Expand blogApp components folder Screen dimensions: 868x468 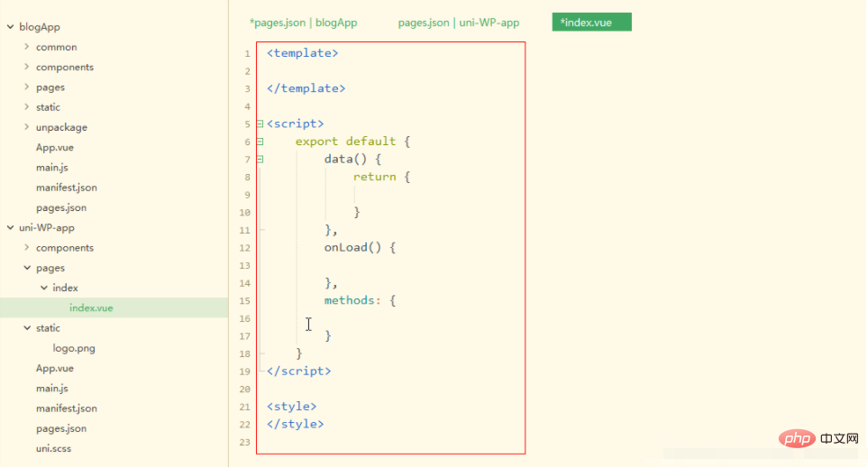pyautogui.click(x=26, y=67)
